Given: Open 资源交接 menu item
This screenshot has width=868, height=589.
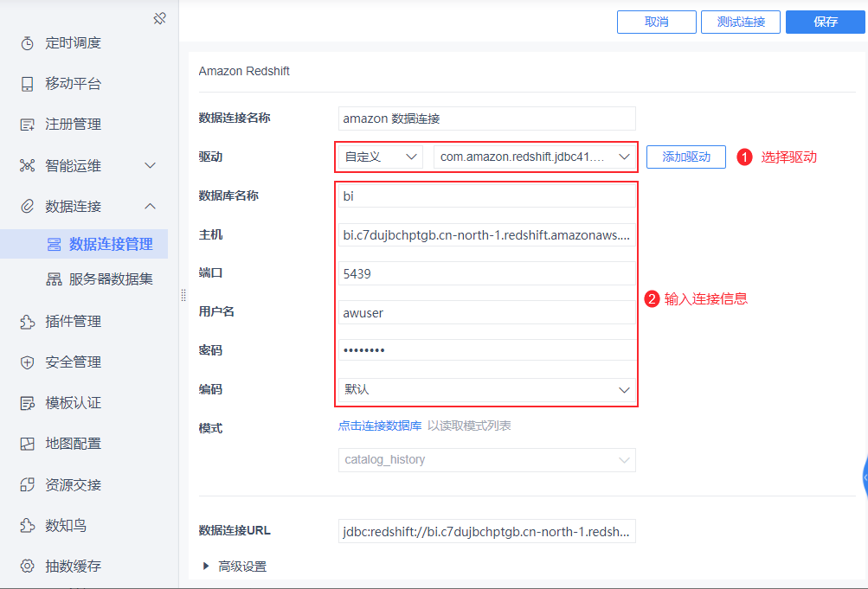Looking at the screenshot, I should click(x=73, y=485).
